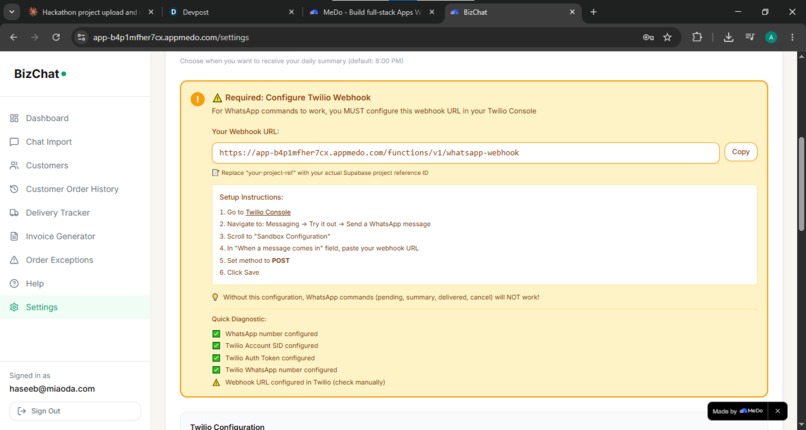Click the orange exclamation alert icon

197,99
